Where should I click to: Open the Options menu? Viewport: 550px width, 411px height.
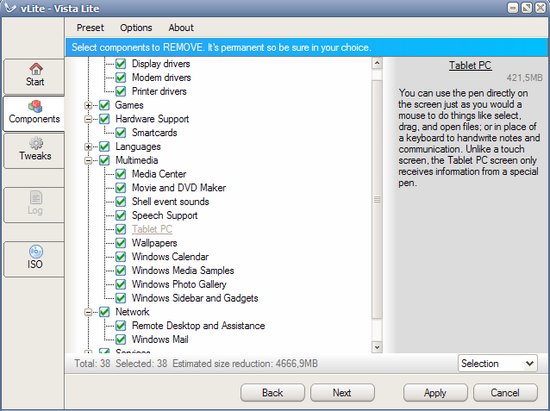pyautogui.click(x=136, y=28)
